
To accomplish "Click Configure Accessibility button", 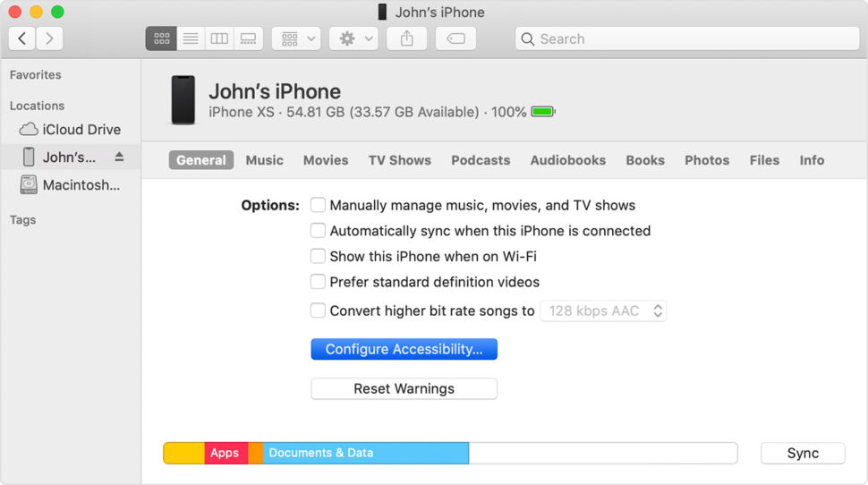I will [x=404, y=349].
